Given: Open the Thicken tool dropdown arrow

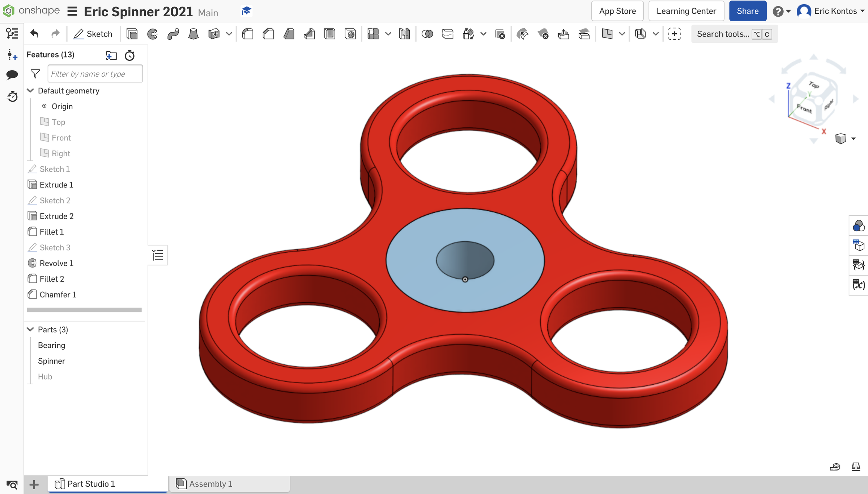Looking at the screenshot, I should tap(229, 34).
